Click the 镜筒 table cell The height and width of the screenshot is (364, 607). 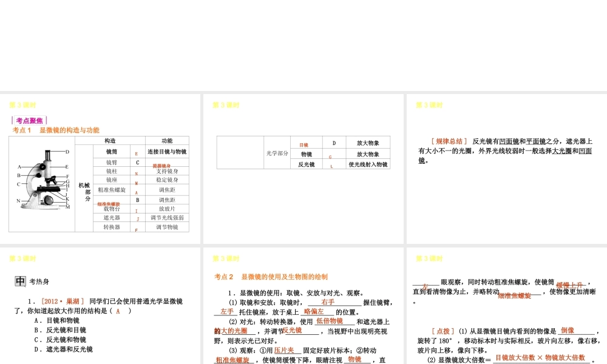click(x=112, y=152)
